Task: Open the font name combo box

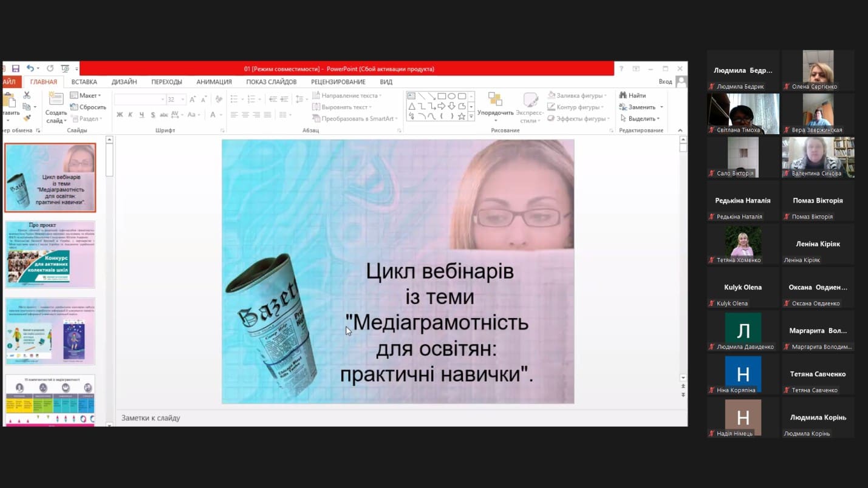Action: click(x=140, y=99)
